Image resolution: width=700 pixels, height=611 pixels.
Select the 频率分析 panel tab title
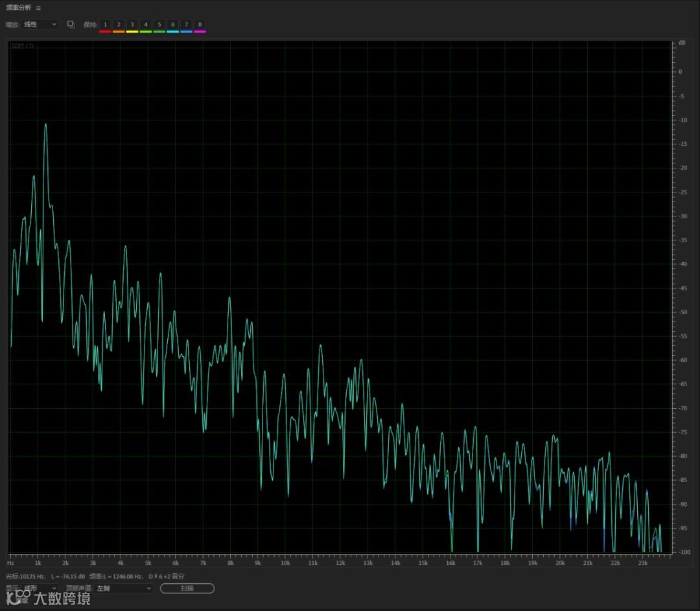(18, 8)
